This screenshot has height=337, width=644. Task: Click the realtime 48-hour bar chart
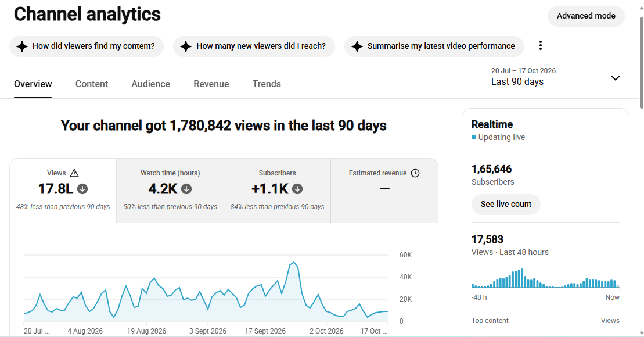pyautogui.click(x=545, y=278)
